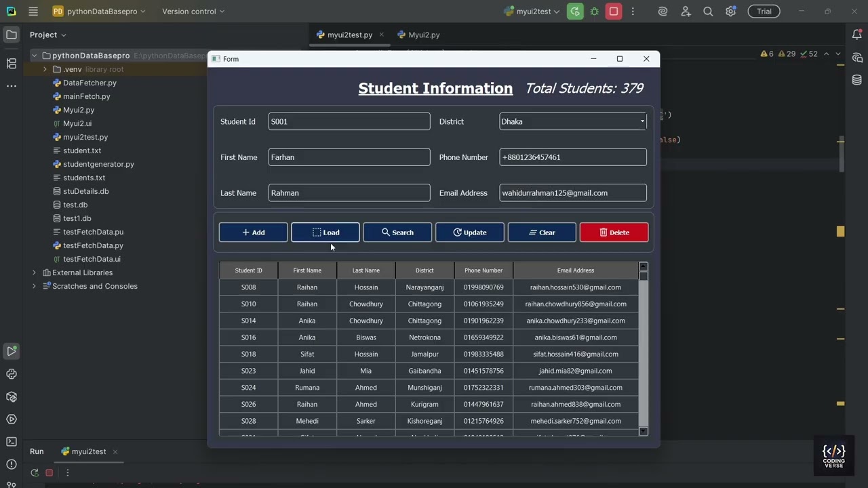This screenshot has width=868, height=488.
Task: Click the table scrollbar down arrow
Action: (644, 431)
